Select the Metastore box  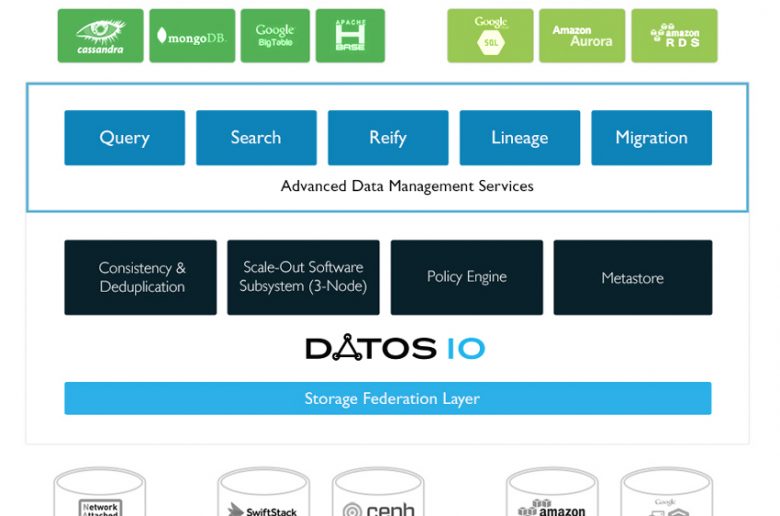[x=633, y=278]
